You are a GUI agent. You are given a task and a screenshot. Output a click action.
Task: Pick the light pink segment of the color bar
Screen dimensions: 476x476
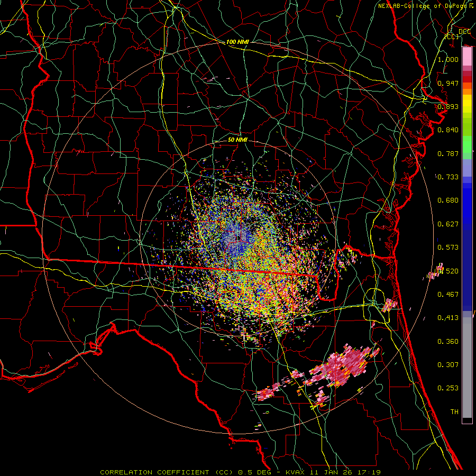467,57
